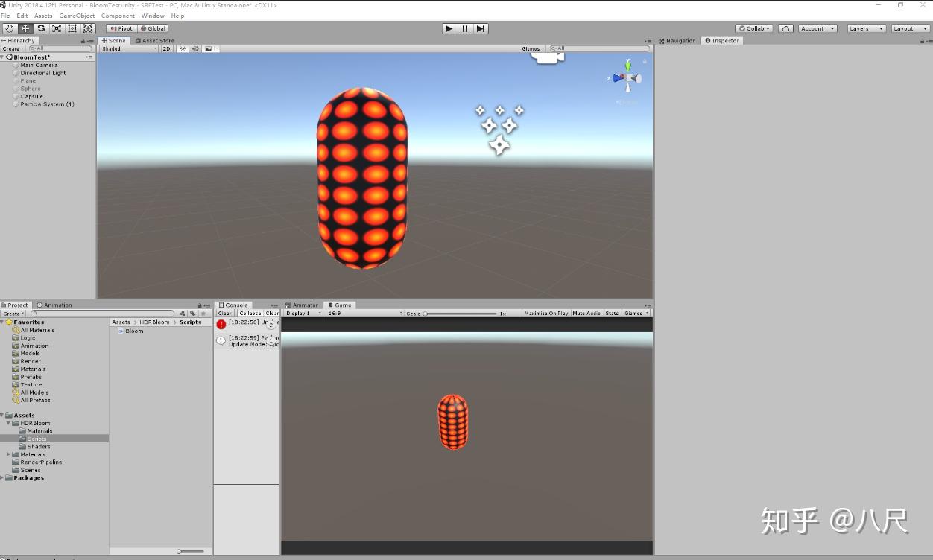Enable 2D mode in Scene view
Screen dimensions: 933x560
click(166, 48)
